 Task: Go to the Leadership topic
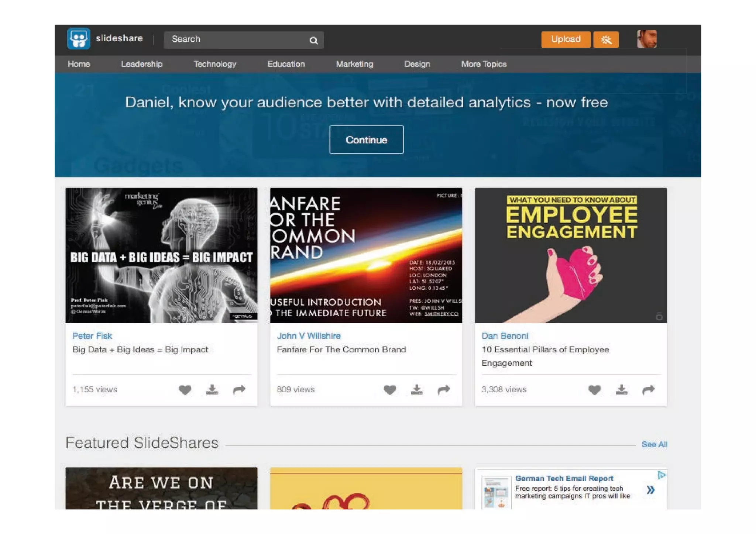(x=142, y=64)
